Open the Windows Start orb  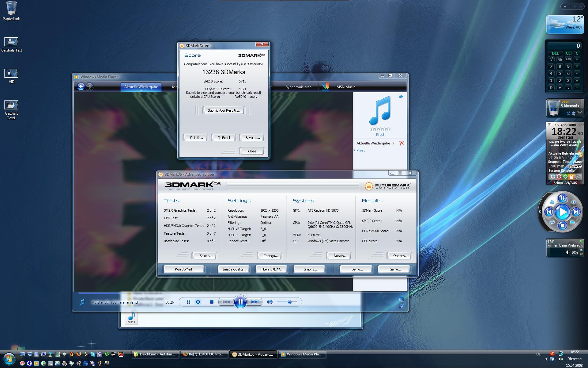(9, 358)
